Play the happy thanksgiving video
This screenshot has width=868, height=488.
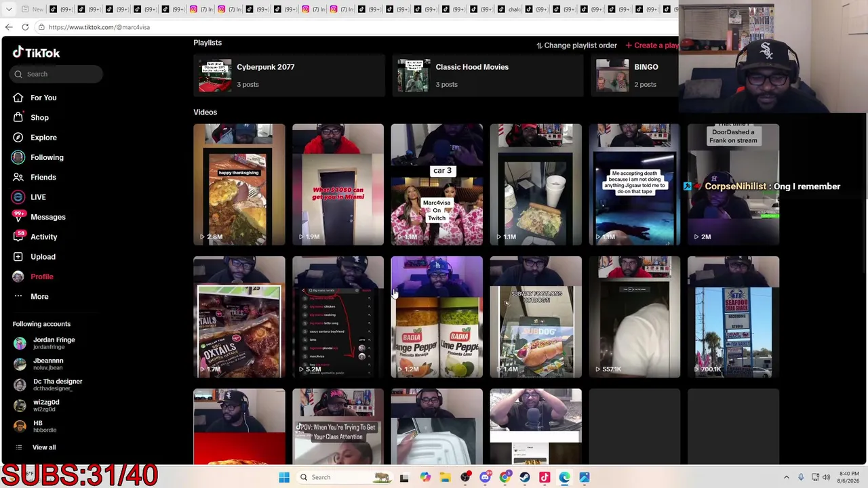239,184
